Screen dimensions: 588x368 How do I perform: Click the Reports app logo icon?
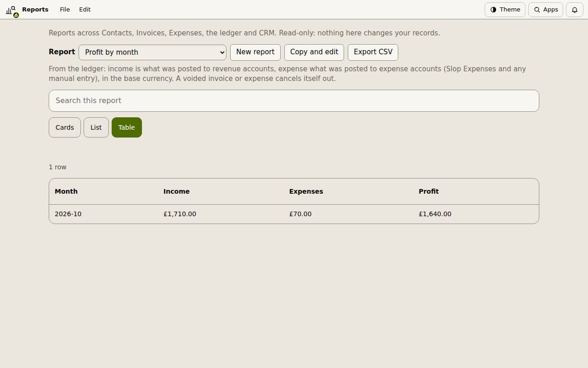[x=12, y=11]
